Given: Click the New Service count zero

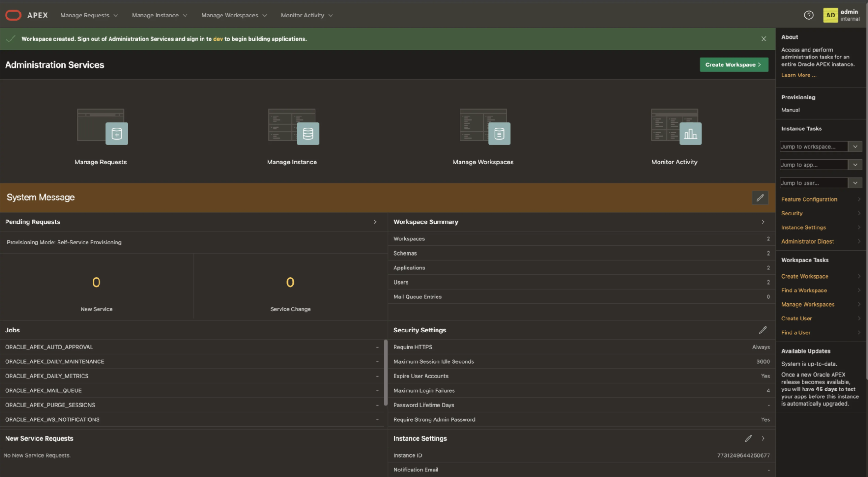Looking at the screenshot, I should [96, 282].
